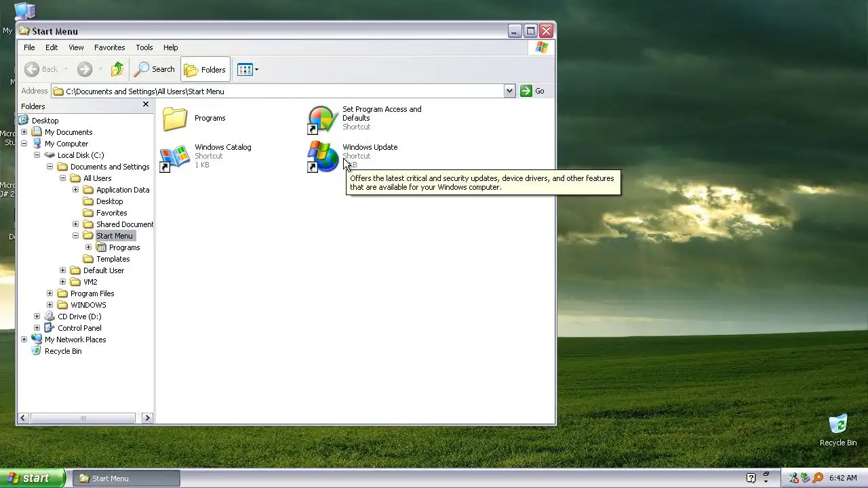Screen dimensions: 868x488
Task: Click the Forward navigation arrow
Action: click(84, 69)
